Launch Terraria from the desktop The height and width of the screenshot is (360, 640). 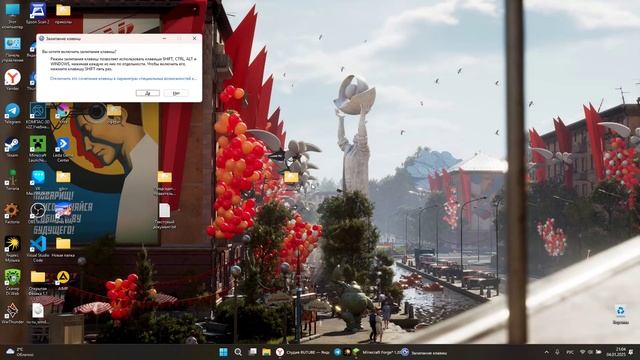tap(12, 180)
